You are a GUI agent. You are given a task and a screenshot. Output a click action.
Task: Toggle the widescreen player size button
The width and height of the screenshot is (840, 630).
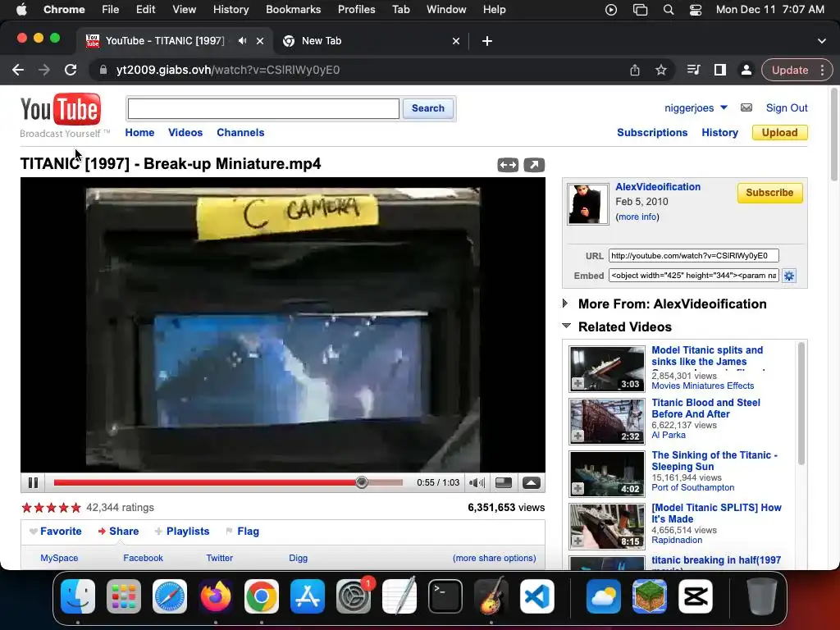click(x=504, y=482)
